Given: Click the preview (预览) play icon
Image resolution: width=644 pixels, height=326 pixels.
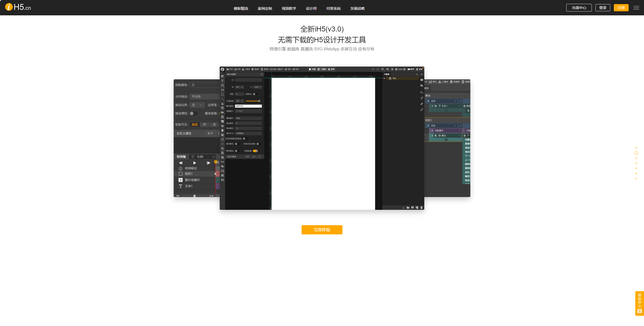Looking at the screenshot, I should pyautogui.click(x=310, y=69).
